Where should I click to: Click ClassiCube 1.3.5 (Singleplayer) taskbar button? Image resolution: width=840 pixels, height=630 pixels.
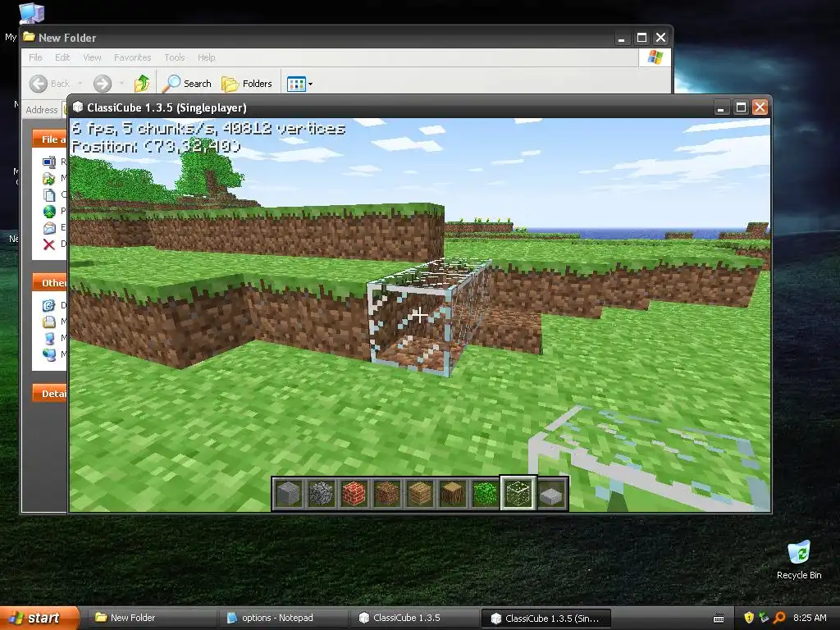(546, 619)
